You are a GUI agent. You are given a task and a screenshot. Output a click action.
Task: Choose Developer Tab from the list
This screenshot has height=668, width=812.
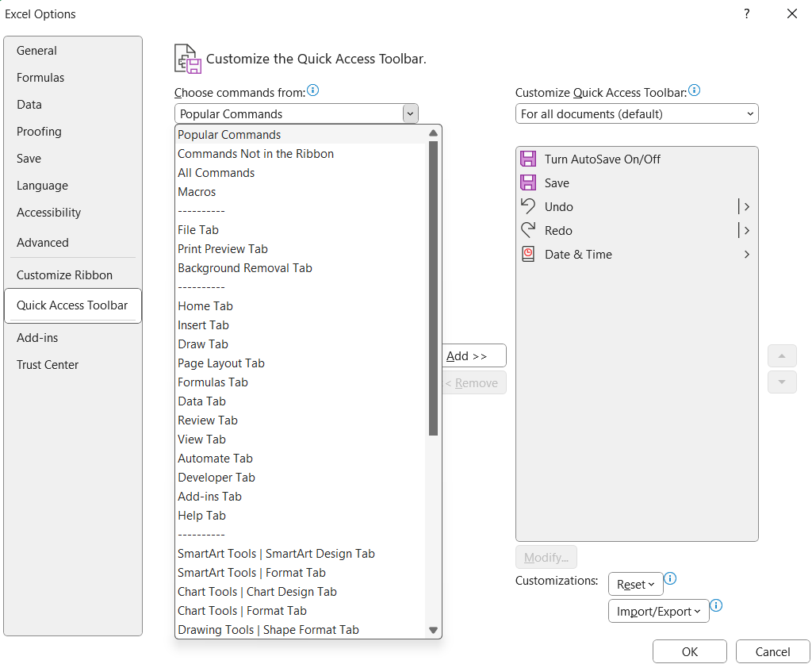click(301, 478)
